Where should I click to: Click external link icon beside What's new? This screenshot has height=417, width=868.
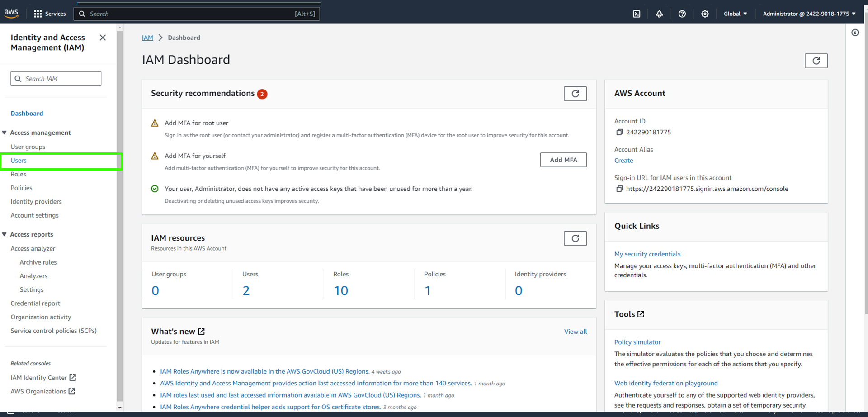[202, 332]
